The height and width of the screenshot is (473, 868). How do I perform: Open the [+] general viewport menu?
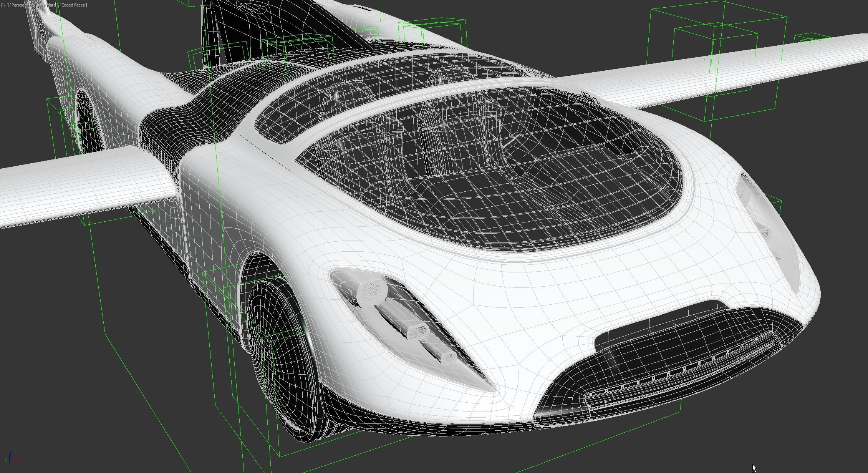[x=5, y=5]
